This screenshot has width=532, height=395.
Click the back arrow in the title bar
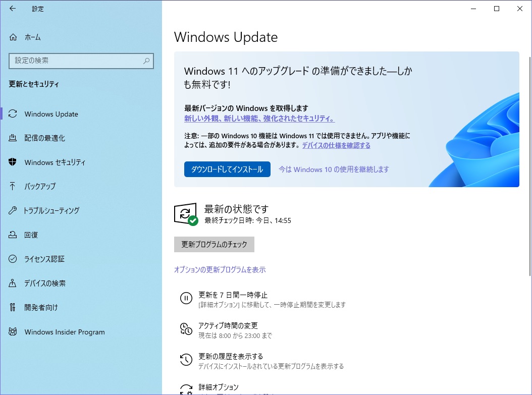pyautogui.click(x=13, y=9)
